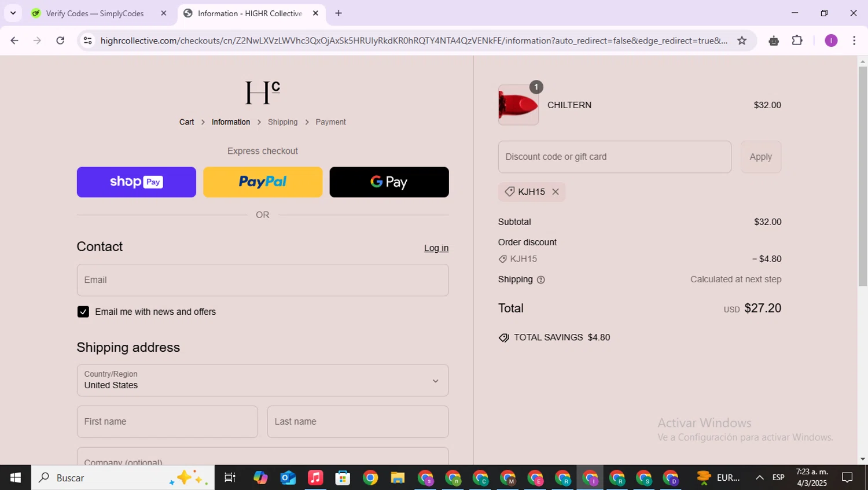Open the plain Google Chrome taskbar icon
Image resolution: width=868 pixels, height=490 pixels.
pos(370,478)
